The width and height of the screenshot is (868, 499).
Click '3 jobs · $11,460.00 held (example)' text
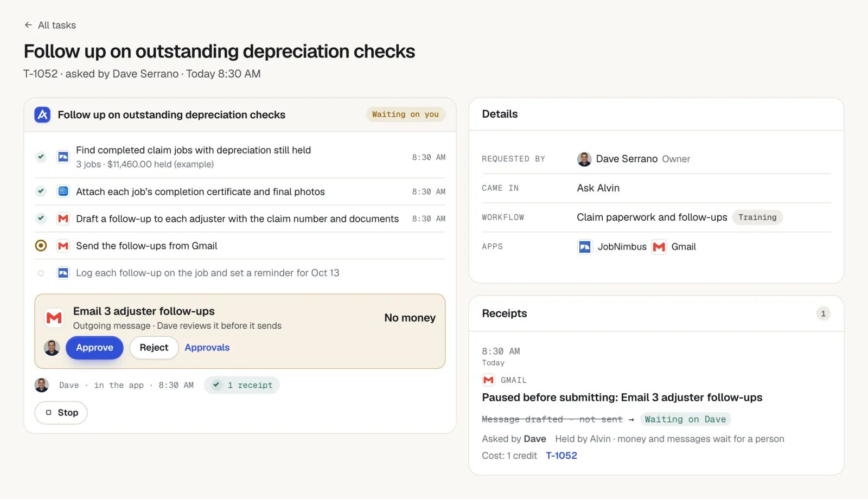145,164
